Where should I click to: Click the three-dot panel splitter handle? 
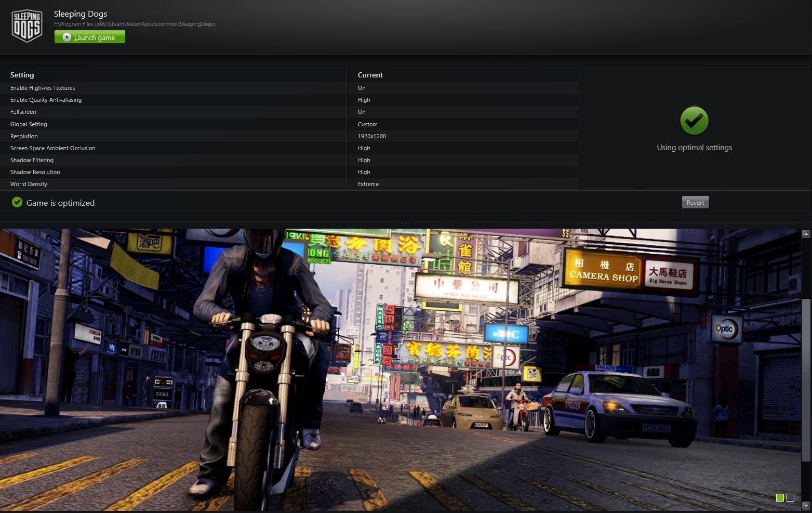[405, 222]
